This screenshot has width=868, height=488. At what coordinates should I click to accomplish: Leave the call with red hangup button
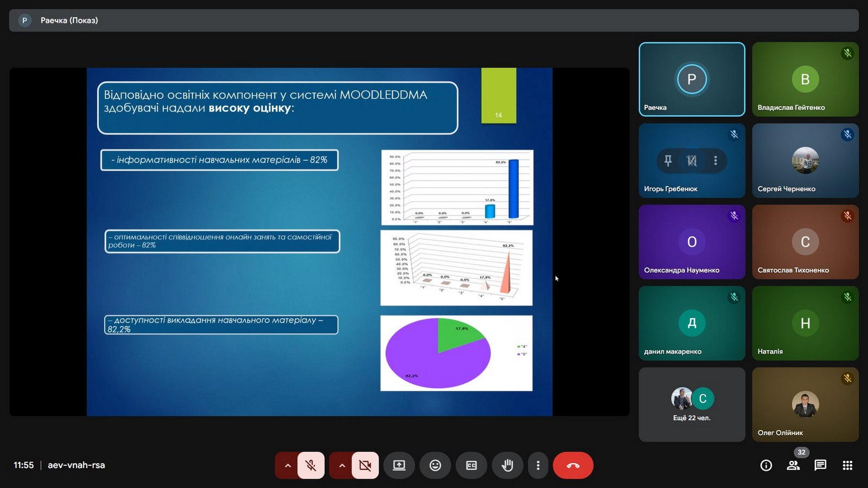[573, 465]
